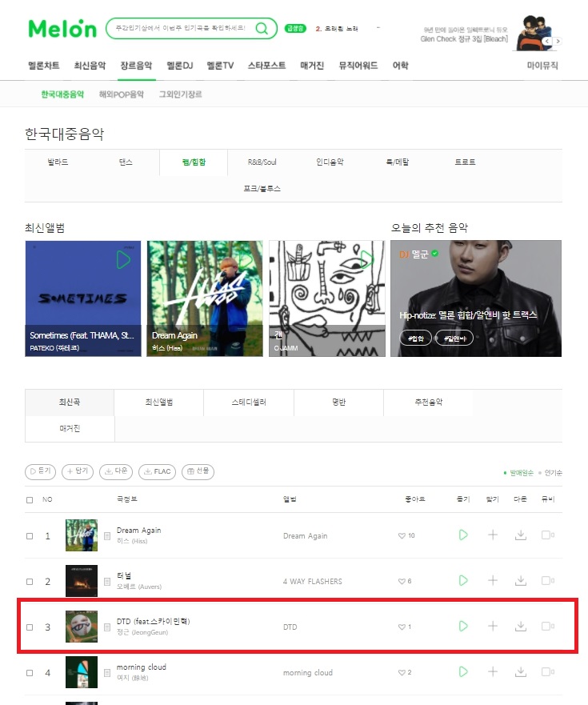The image size is (588, 705).
Task: Like the DTD song heart icon
Action: (x=402, y=627)
